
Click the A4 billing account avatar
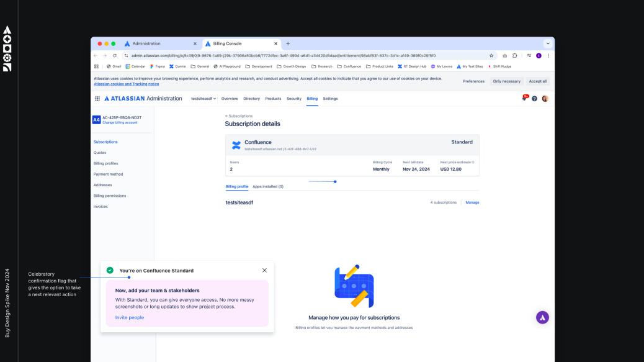96,120
